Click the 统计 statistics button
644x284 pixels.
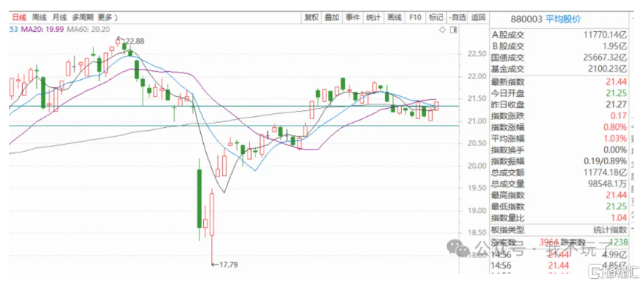click(x=374, y=17)
